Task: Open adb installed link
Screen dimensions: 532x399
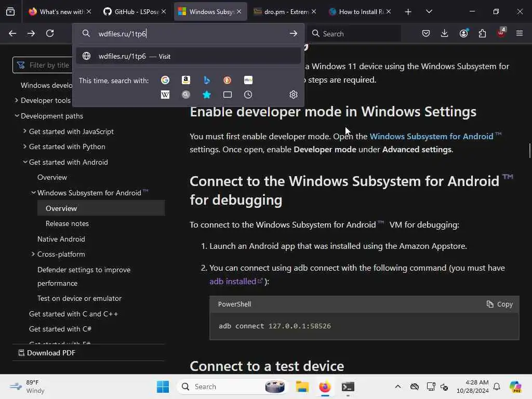Action: (x=236, y=281)
